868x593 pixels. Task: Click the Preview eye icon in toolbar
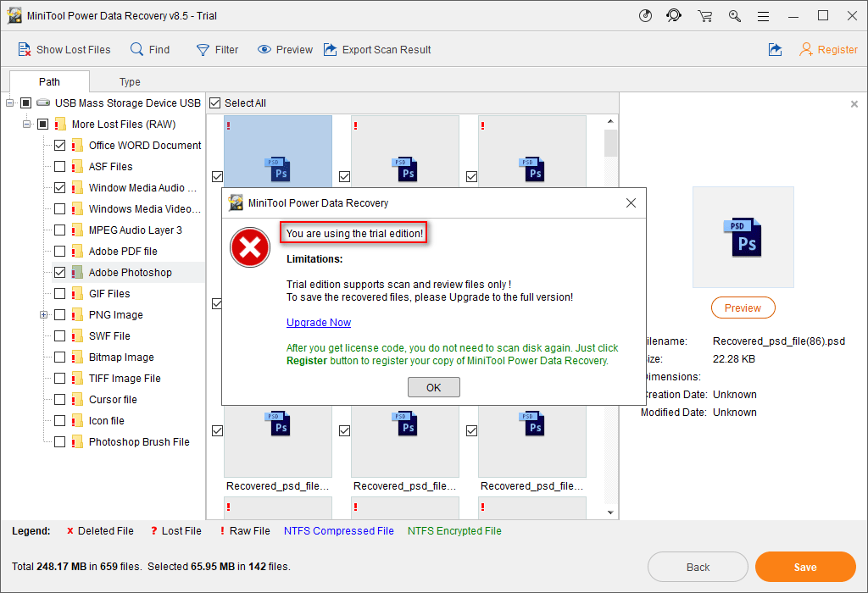tap(264, 50)
